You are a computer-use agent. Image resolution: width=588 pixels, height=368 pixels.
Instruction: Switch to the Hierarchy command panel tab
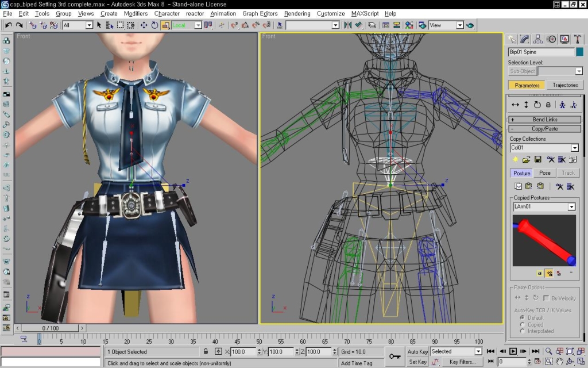point(537,39)
